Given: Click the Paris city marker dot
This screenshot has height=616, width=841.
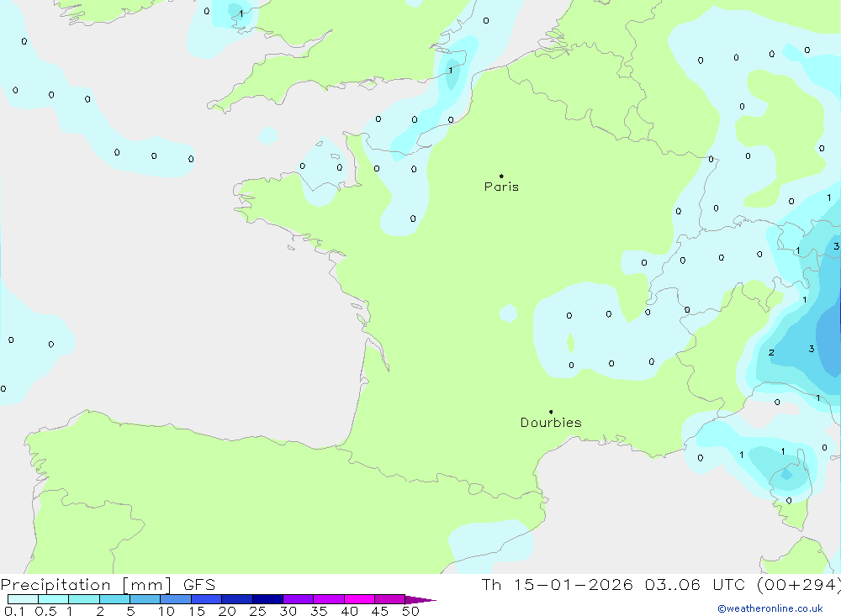Looking at the screenshot, I should pyautogui.click(x=501, y=176).
